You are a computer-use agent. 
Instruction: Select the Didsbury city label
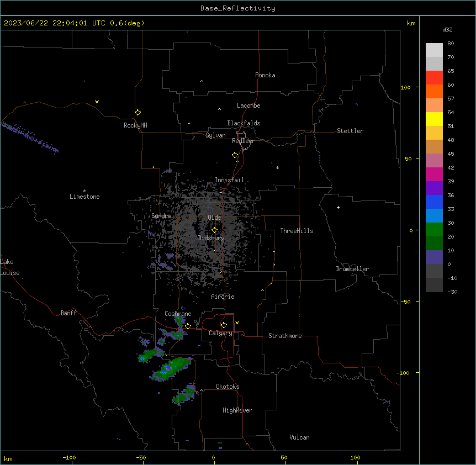pyautogui.click(x=211, y=238)
